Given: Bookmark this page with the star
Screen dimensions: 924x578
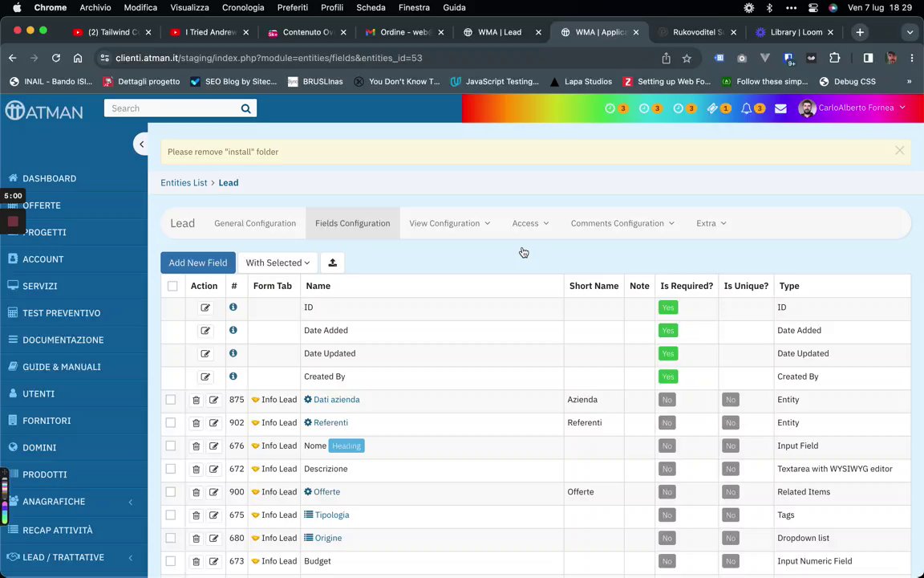Looking at the screenshot, I should pos(687,58).
